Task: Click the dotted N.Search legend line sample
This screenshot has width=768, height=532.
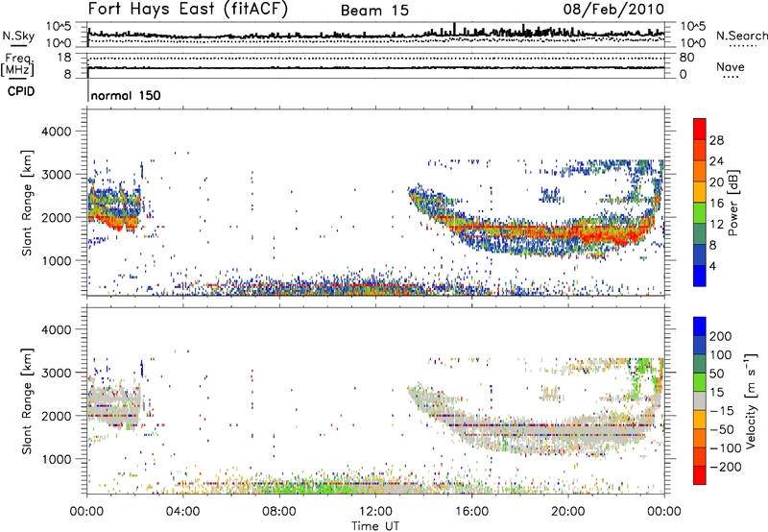Action: tap(743, 46)
